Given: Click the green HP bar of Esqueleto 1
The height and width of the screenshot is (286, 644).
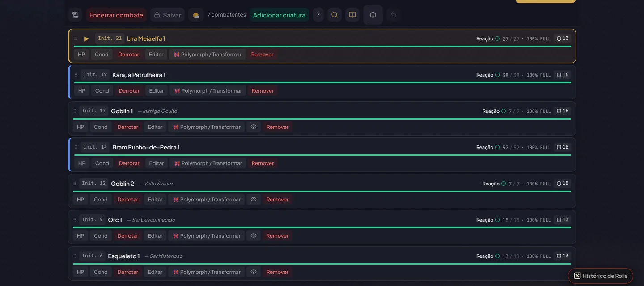Looking at the screenshot, I should pos(322,264).
